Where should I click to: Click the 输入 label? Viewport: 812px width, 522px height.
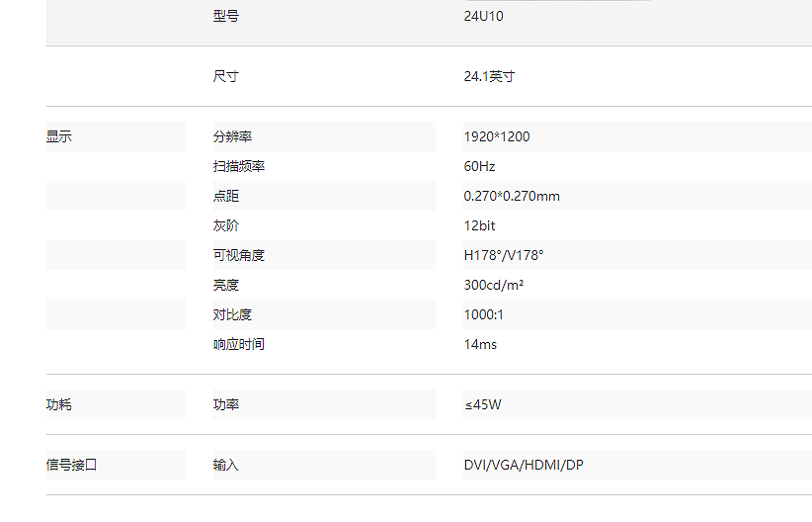226,465
